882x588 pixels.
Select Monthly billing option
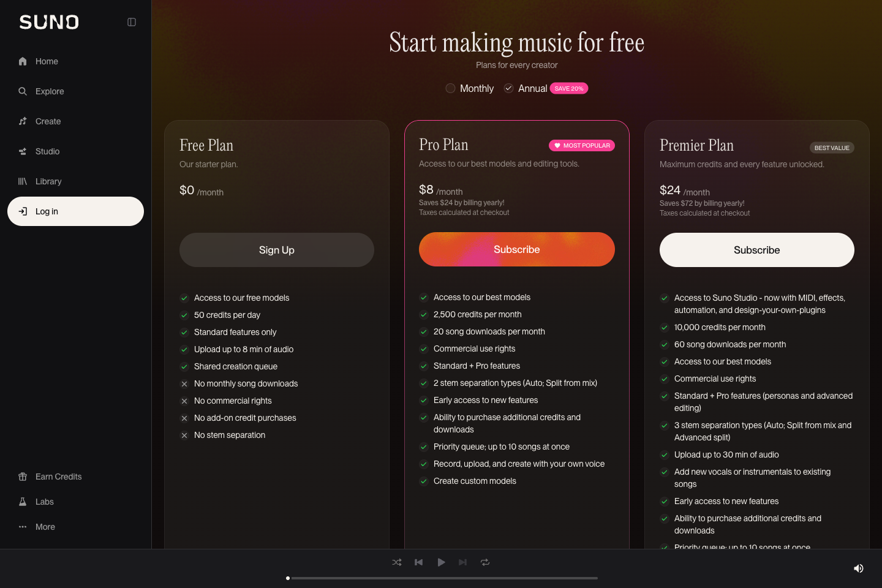(469, 88)
